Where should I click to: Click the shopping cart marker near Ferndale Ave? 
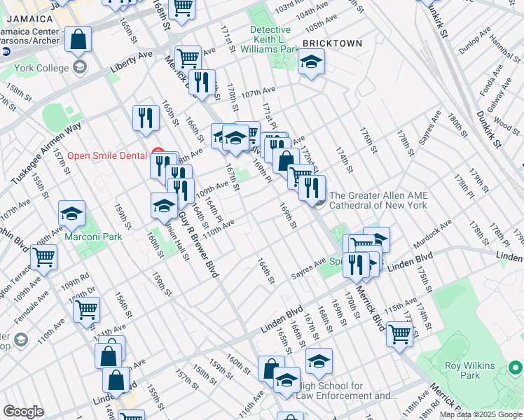43,257
